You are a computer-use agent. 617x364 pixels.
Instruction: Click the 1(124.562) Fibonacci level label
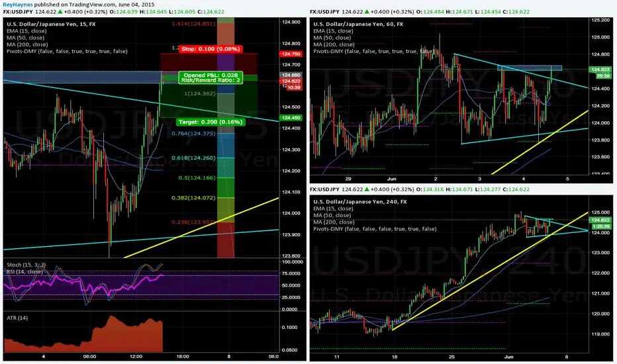[x=200, y=94]
